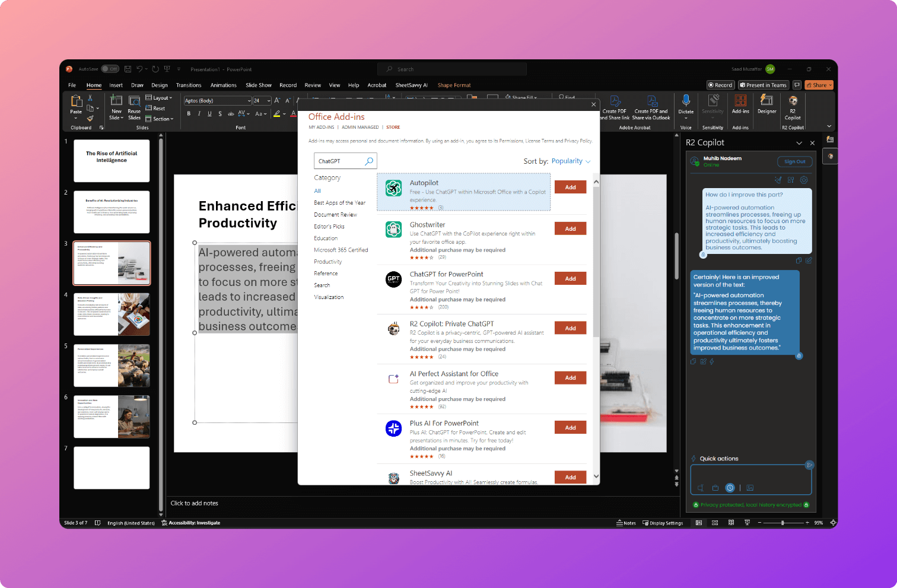897x588 pixels.
Task: Apply bold formatting
Action: point(189,113)
